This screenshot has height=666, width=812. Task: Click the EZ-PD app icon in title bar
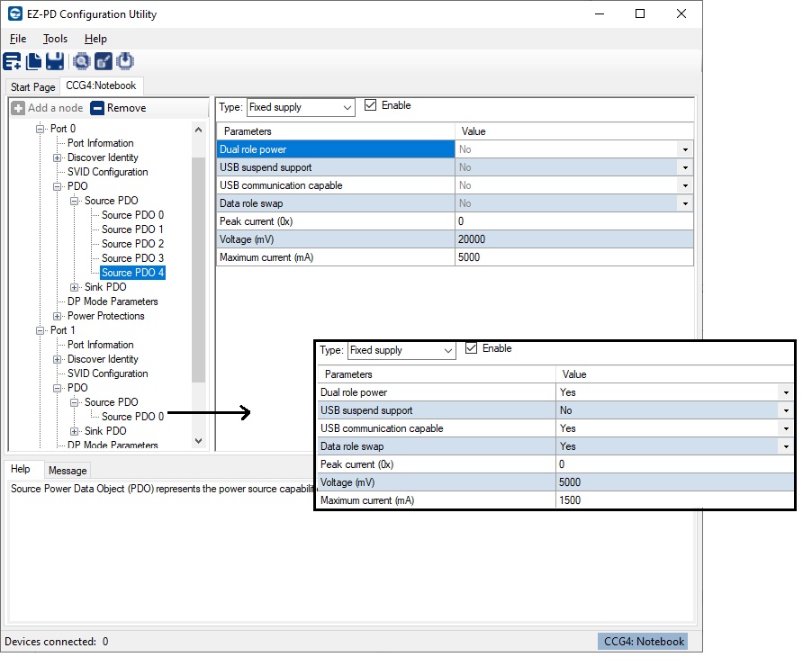point(14,13)
